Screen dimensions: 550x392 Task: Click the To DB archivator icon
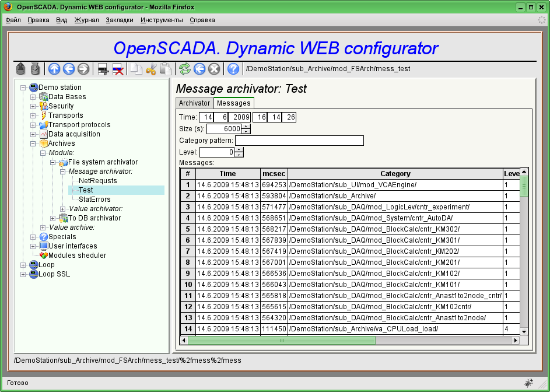63,218
